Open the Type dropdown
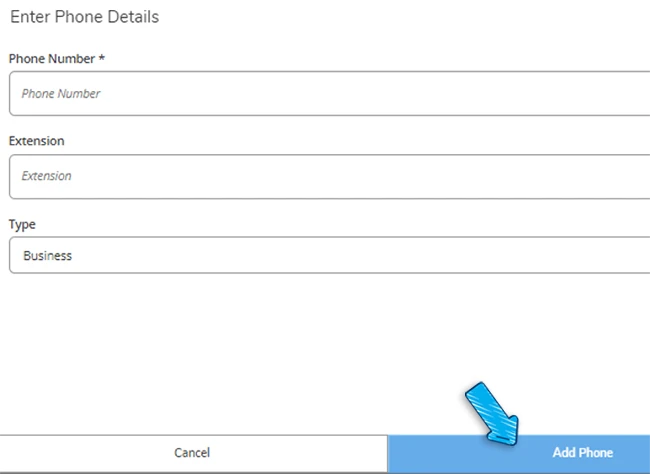Viewport: 650px width, 474px height. 330,255
